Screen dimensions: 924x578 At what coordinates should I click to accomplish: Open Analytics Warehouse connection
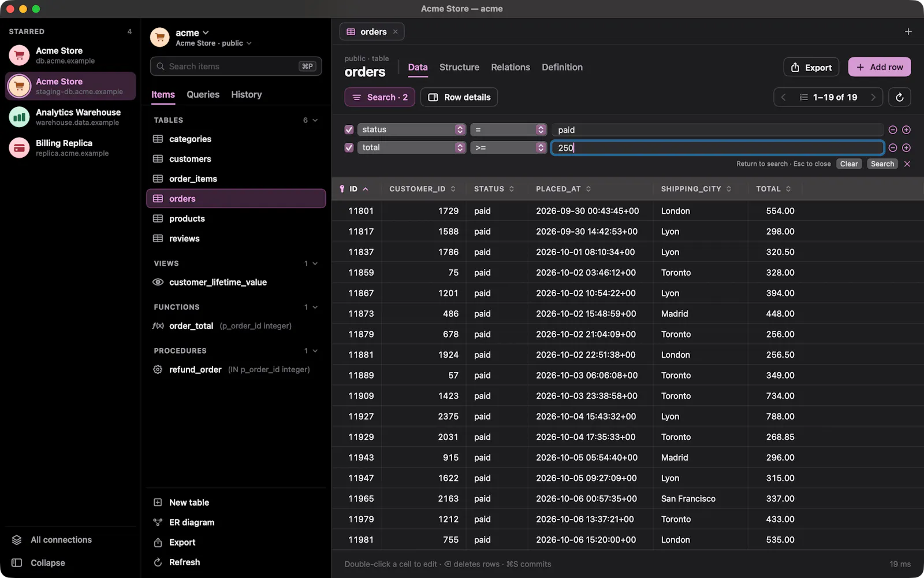tap(70, 117)
